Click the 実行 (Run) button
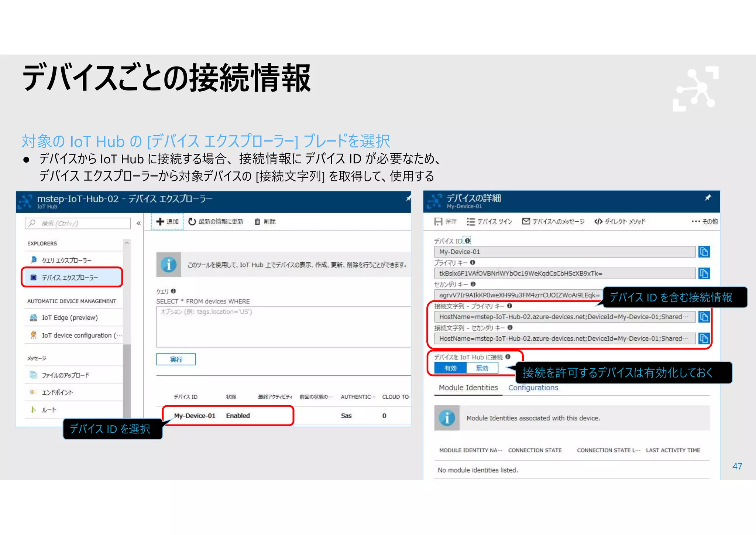 (x=176, y=359)
